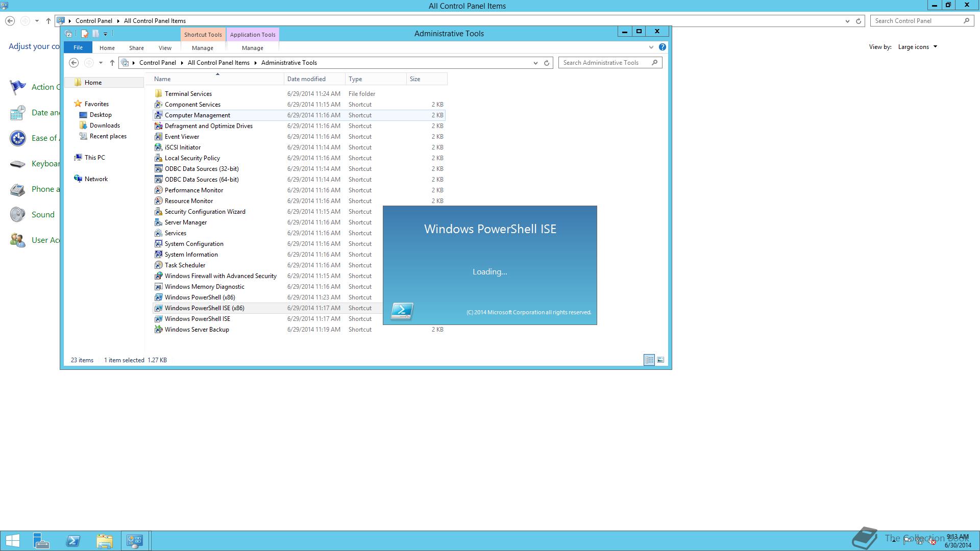980x551 pixels.
Task: Select Defragment and Optimize Drives row
Action: 299,126
